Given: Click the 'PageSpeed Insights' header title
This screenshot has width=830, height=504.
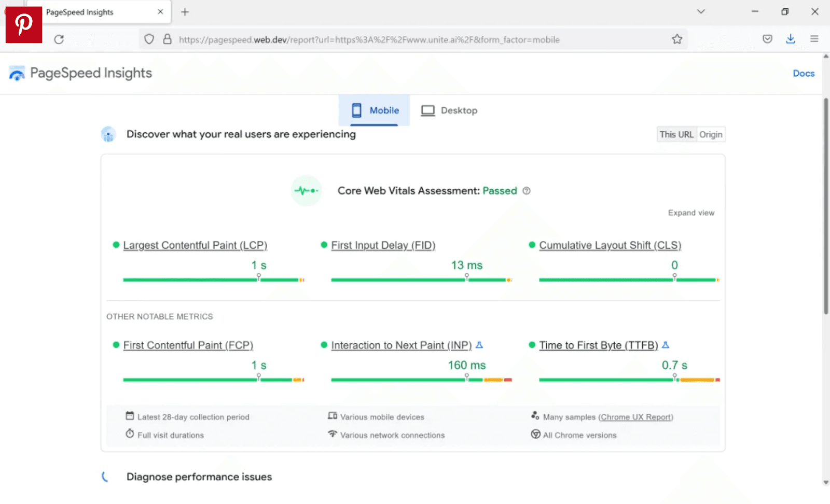Looking at the screenshot, I should 91,73.
